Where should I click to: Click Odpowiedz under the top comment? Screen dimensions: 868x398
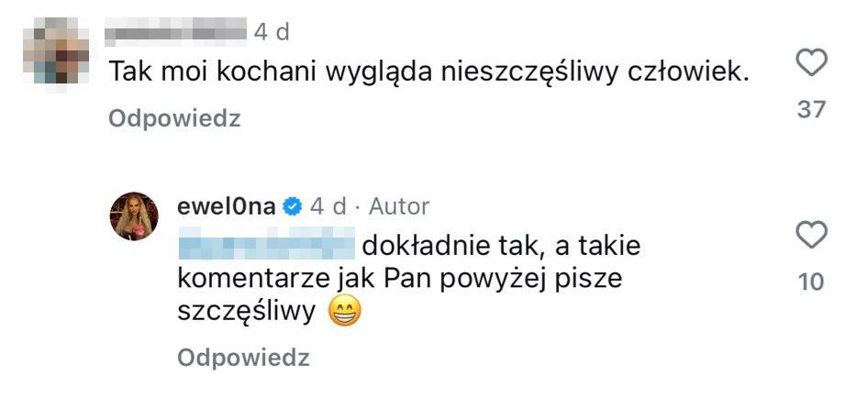click(174, 118)
